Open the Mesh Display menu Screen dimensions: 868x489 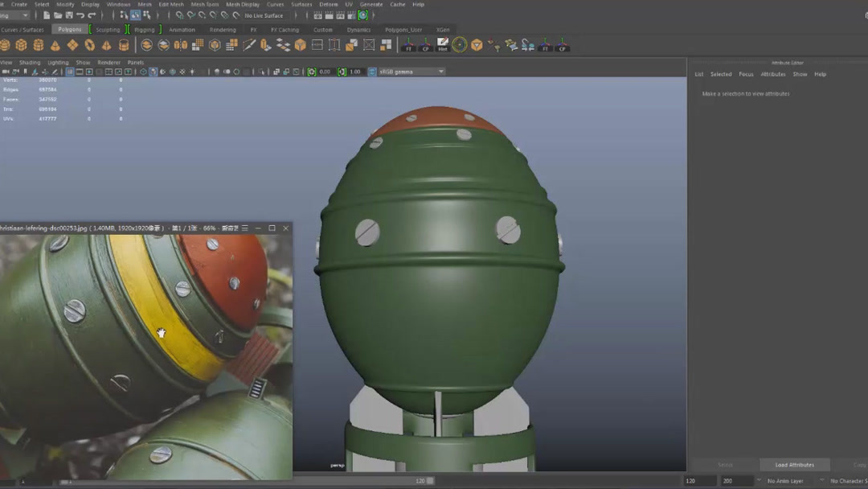242,4
